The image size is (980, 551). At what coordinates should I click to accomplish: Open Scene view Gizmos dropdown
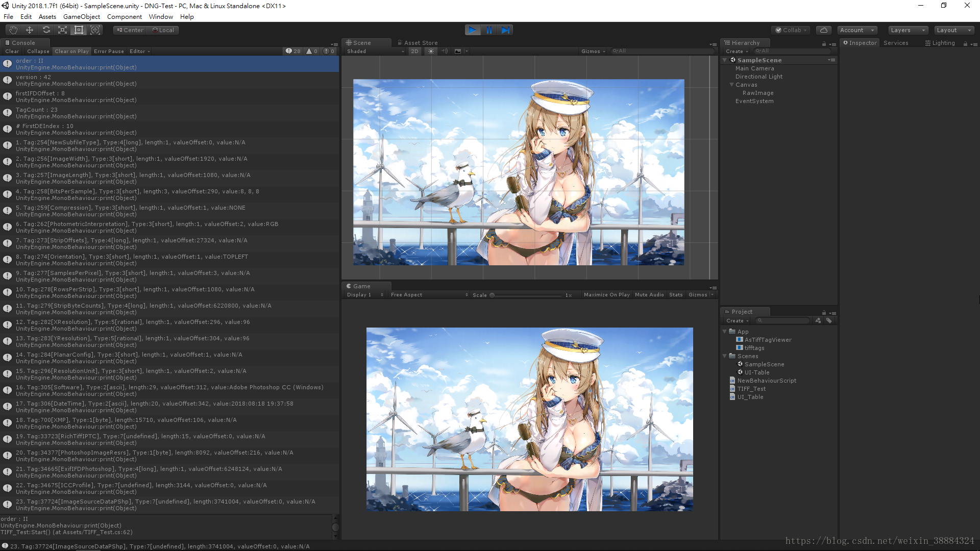(593, 52)
